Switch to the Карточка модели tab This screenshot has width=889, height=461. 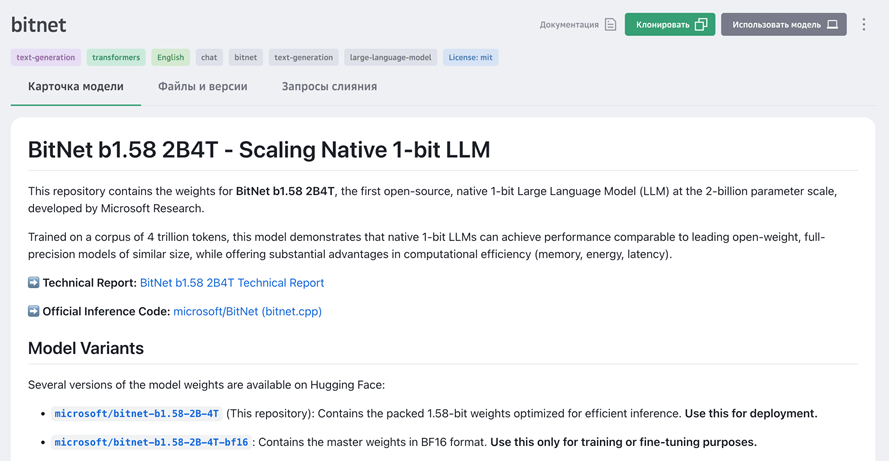coord(76,87)
